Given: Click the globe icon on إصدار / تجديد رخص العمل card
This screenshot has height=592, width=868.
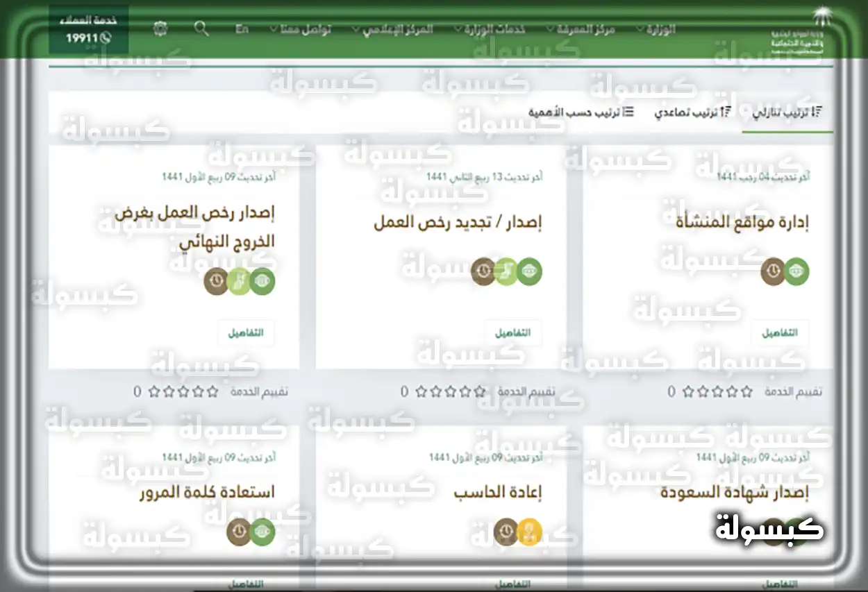Looking at the screenshot, I should [x=531, y=272].
